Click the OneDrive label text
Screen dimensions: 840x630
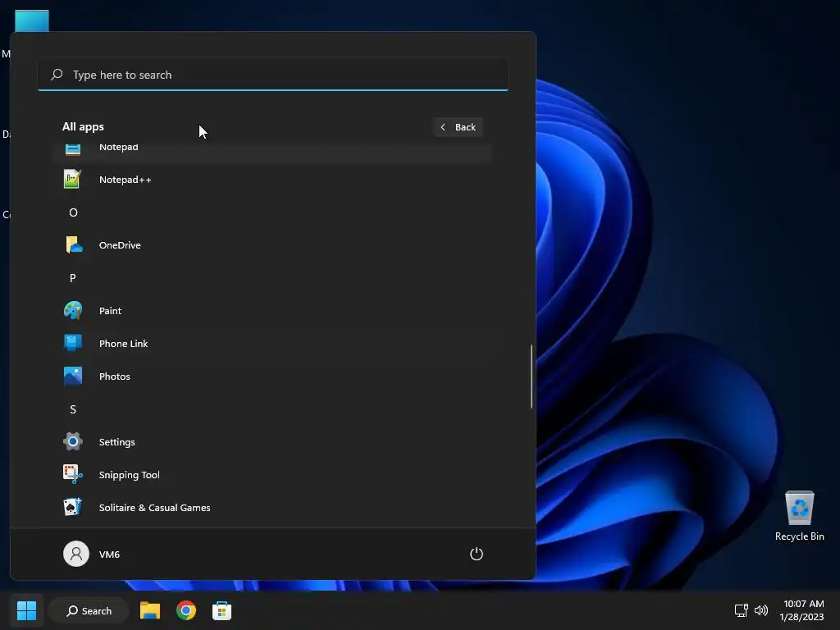click(x=120, y=244)
